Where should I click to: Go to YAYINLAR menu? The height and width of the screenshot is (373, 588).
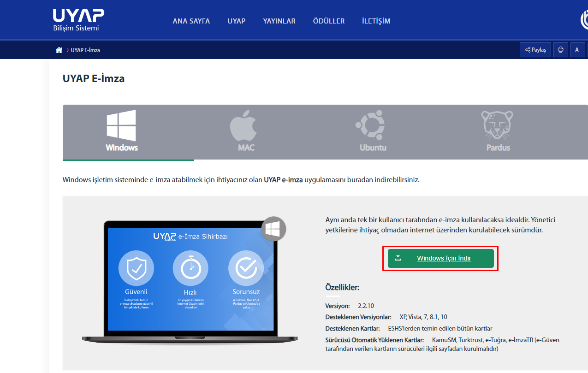click(279, 21)
